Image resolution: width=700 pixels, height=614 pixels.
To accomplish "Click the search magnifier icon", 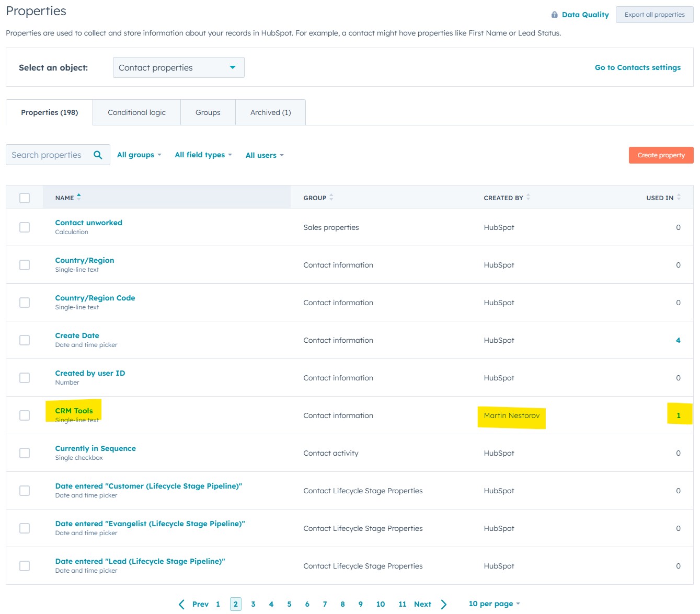I will click(98, 155).
